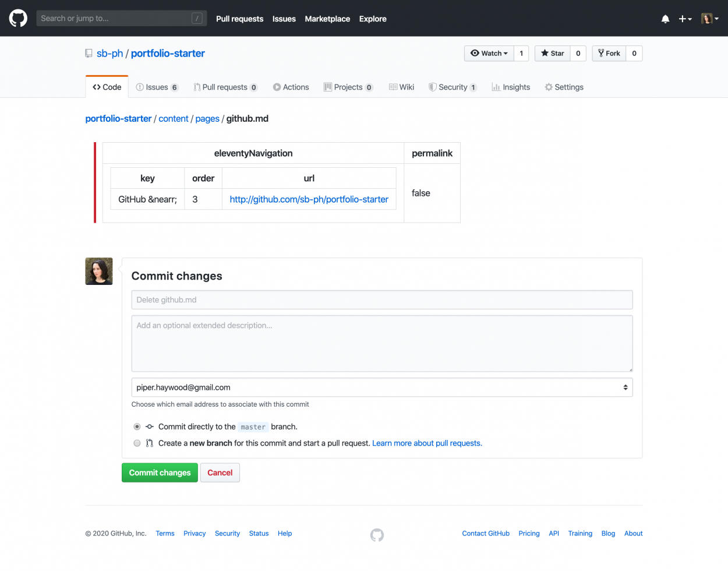
Task: Open the user avatar menu
Action: pos(710,19)
